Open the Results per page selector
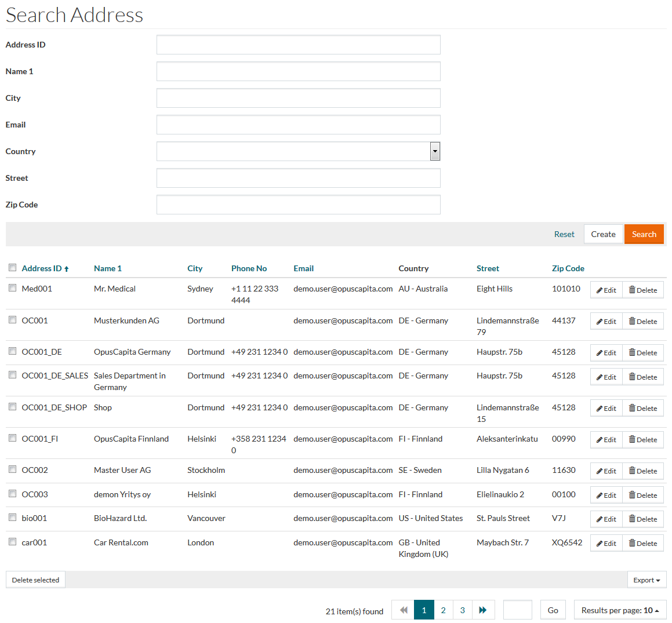672x623 pixels. pos(620,610)
